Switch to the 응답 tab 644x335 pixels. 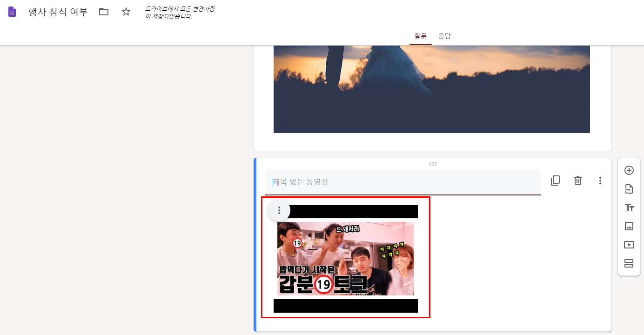click(x=444, y=36)
